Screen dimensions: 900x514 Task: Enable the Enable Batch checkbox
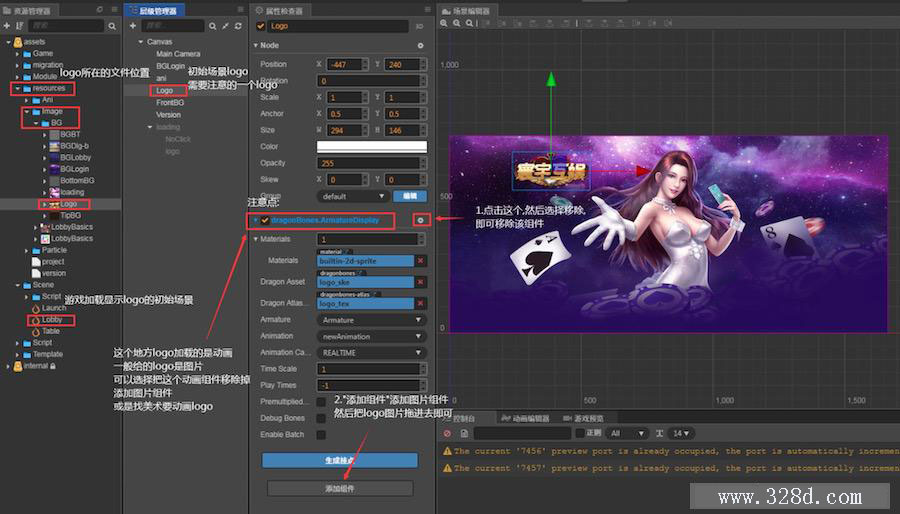click(x=321, y=435)
